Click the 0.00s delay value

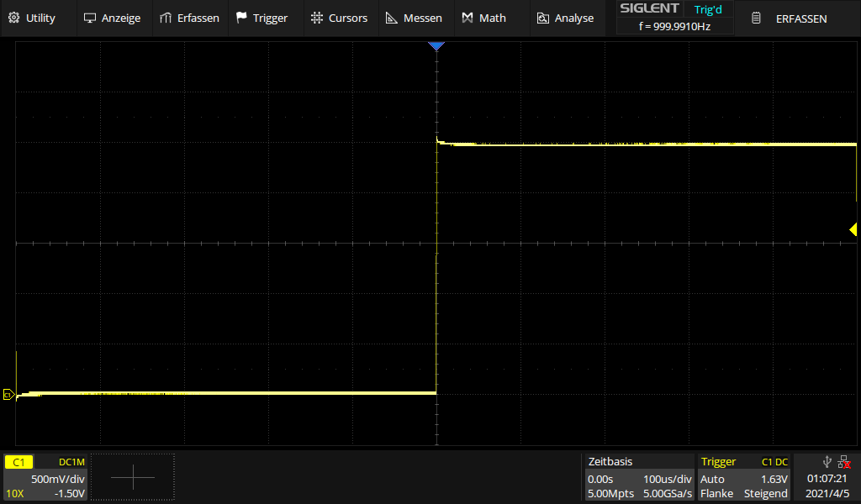pos(600,479)
